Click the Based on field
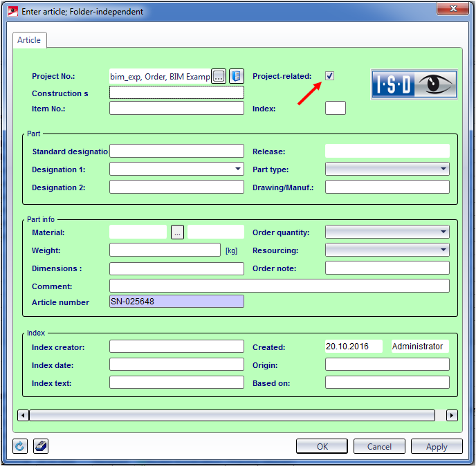 pos(387,383)
